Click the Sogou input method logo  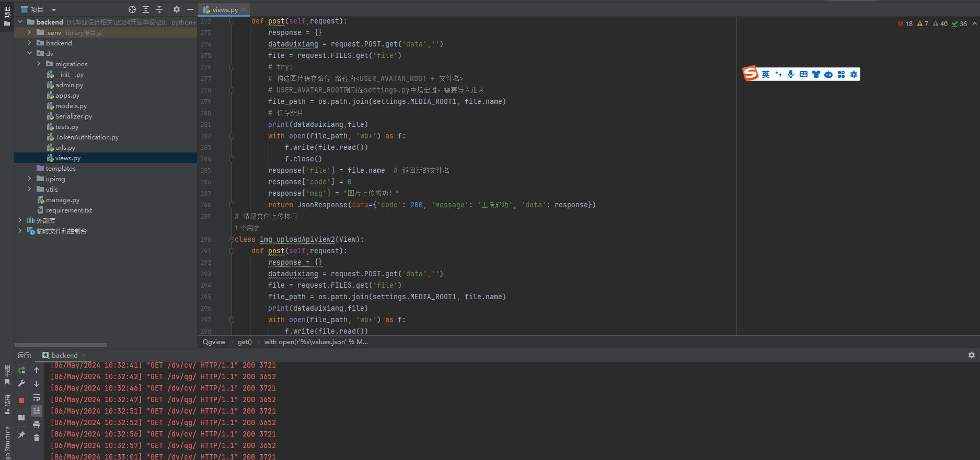751,74
